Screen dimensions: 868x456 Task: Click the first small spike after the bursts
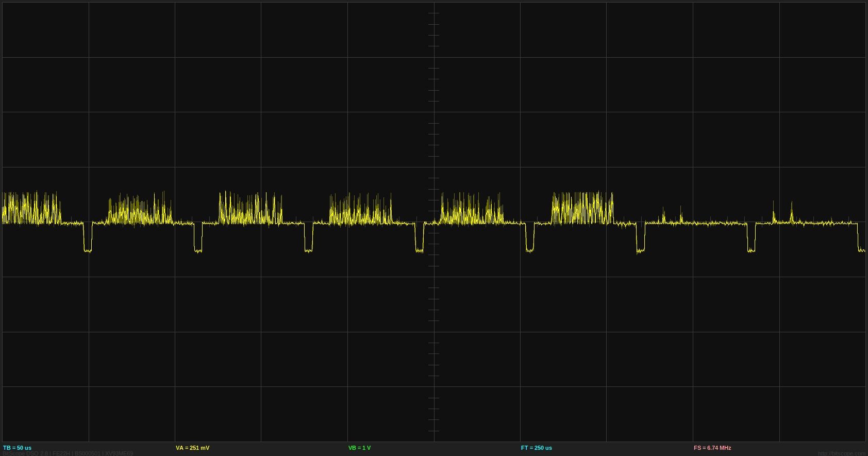(663, 215)
